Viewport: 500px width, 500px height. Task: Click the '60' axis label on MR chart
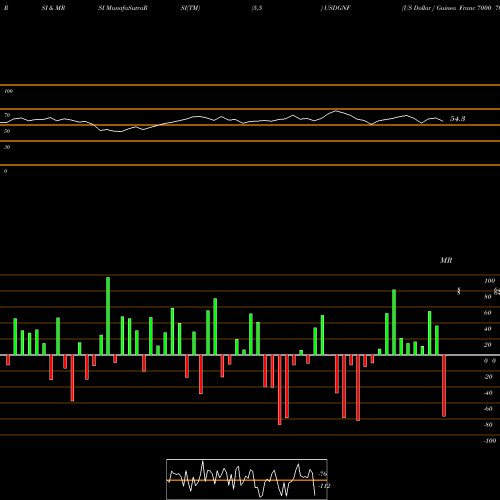point(488,313)
